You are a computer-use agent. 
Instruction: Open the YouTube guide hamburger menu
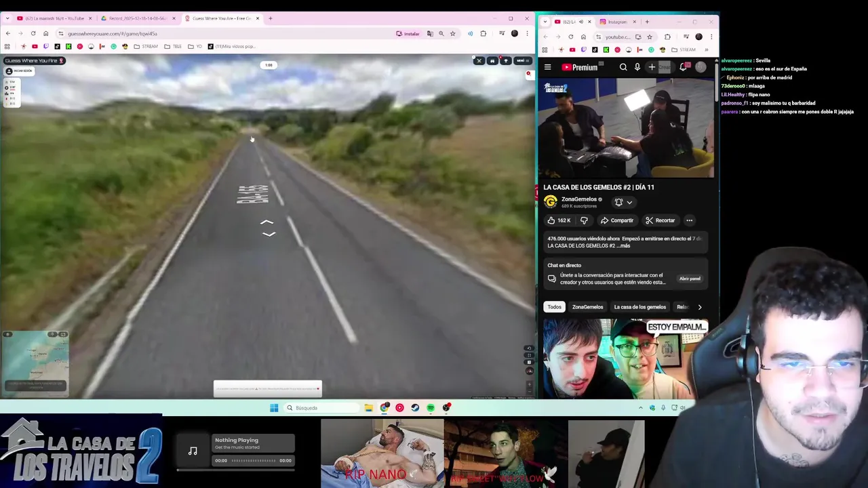(547, 67)
